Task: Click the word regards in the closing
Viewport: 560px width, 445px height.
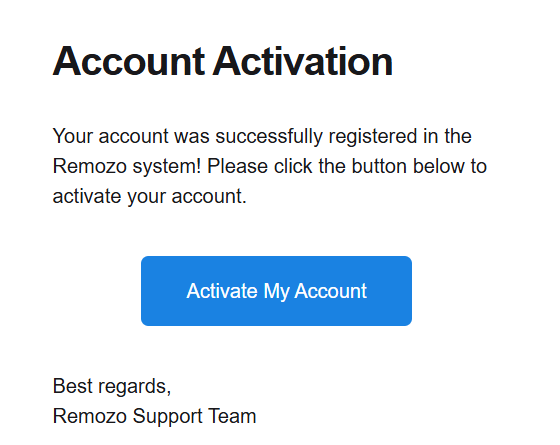Action: [134, 388]
